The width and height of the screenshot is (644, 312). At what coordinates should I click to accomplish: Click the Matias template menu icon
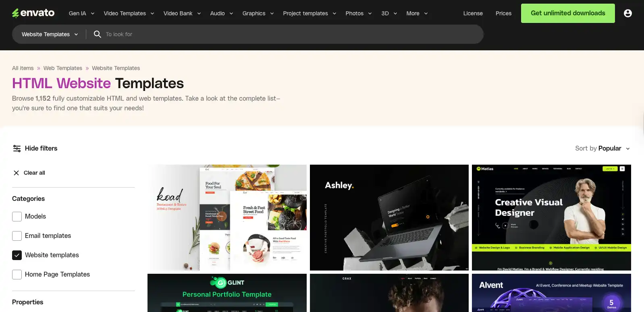[x=622, y=169]
